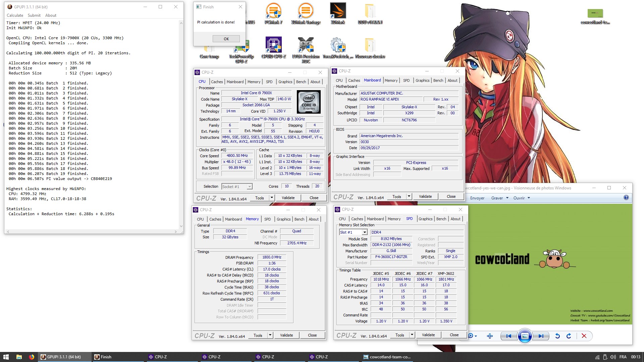
Task: Open volume control in system tray
Action: (x=613, y=357)
